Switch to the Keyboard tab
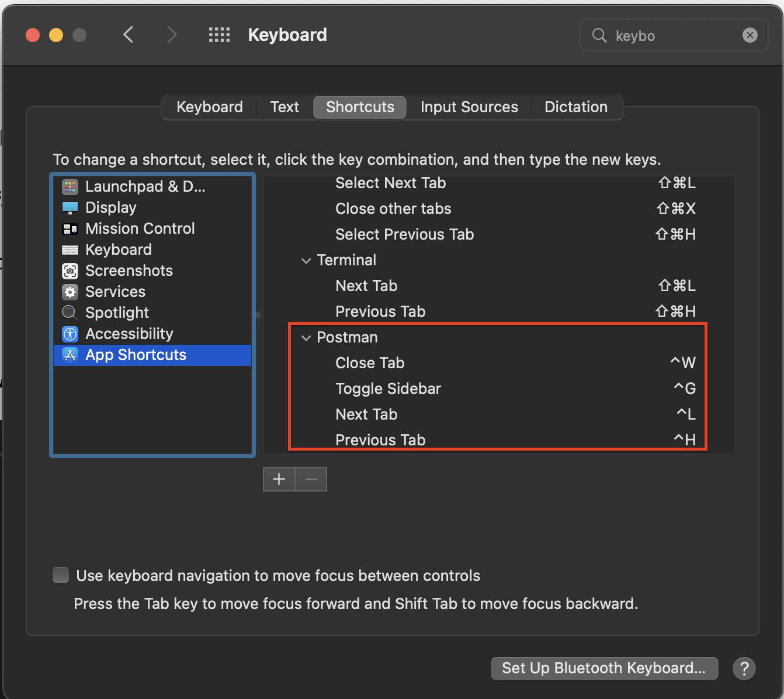The height and width of the screenshot is (699, 784). (x=209, y=108)
